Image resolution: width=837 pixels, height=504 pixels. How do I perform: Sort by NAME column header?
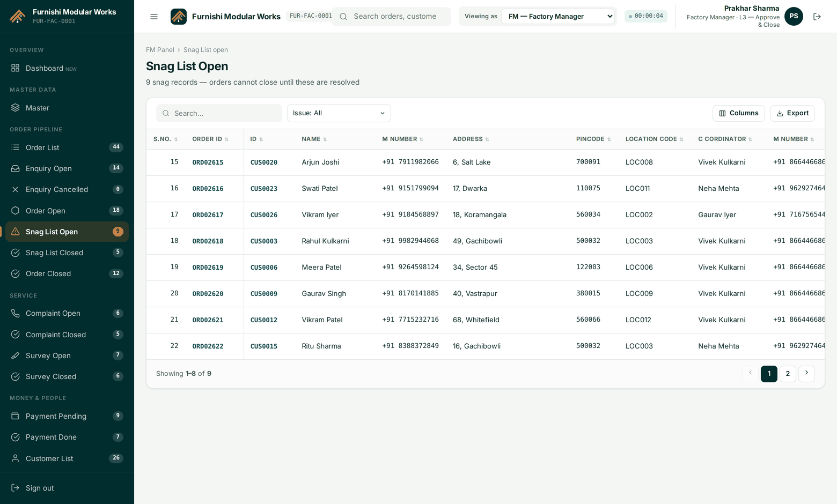[x=314, y=139]
